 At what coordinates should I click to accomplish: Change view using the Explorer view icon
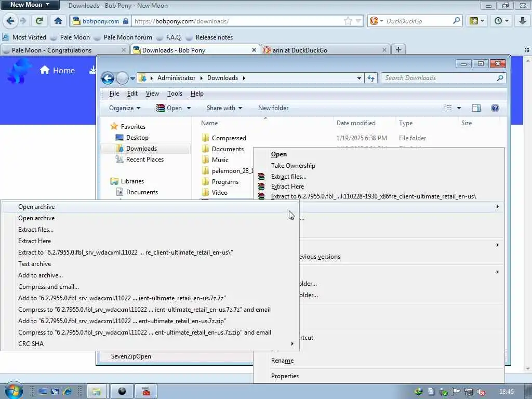pyautogui.click(x=447, y=108)
